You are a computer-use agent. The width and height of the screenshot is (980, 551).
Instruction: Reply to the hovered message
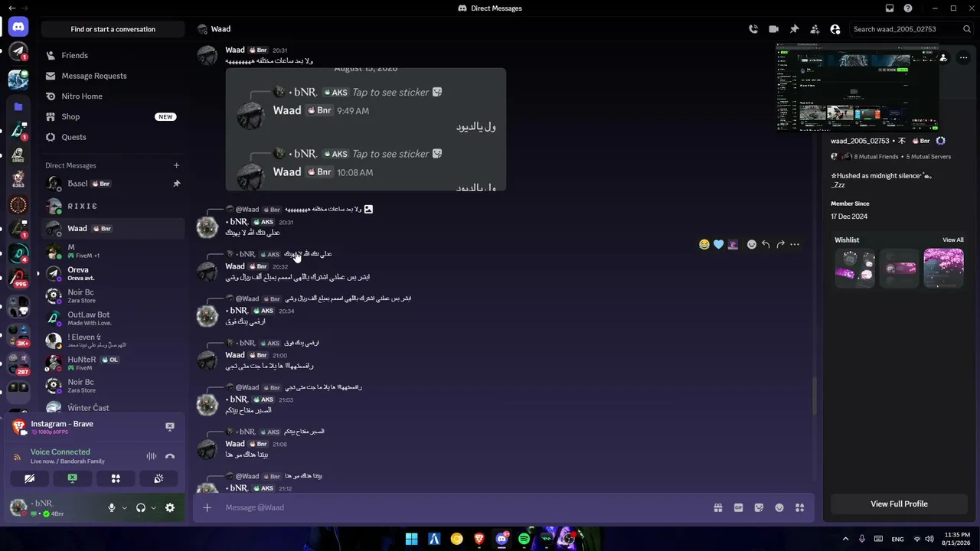click(x=766, y=244)
